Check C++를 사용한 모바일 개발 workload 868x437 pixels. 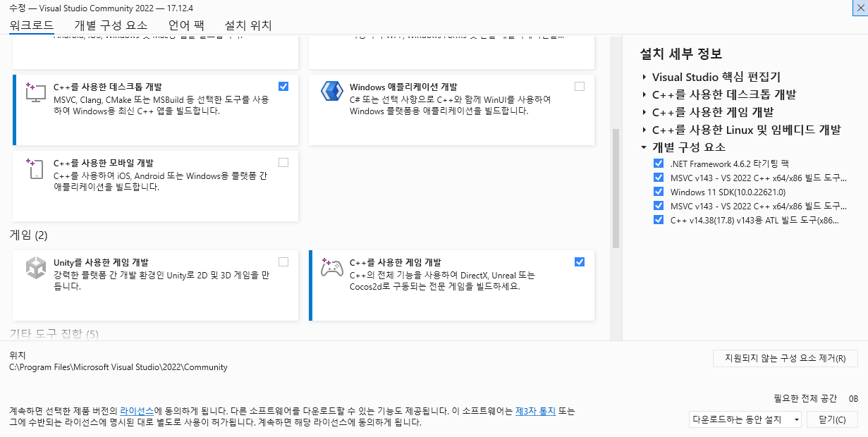(283, 162)
